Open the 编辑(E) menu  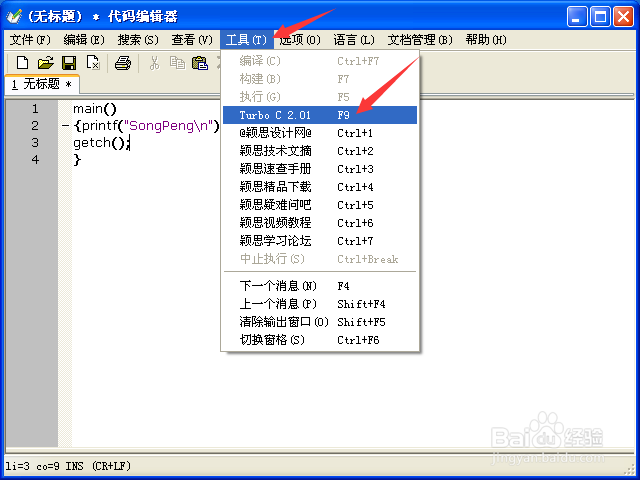tap(84, 40)
